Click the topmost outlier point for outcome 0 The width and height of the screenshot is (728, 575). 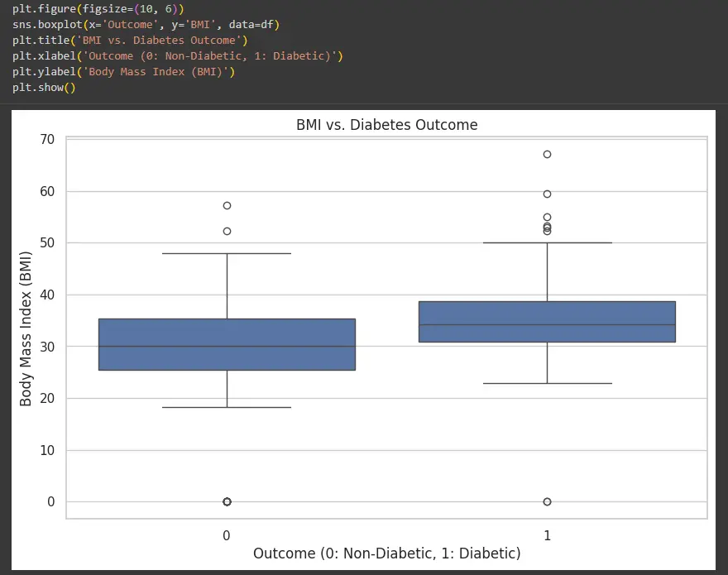tap(227, 205)
